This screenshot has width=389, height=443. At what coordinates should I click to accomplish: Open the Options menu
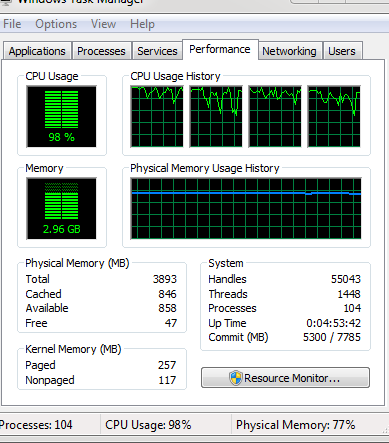click(x=56, y=24)
